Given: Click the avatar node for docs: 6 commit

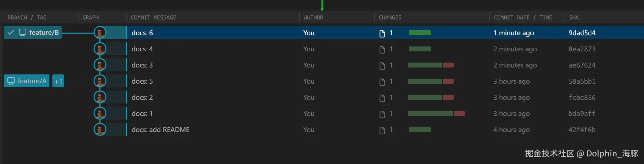Looking at the screenshot, I should [100, 33].
